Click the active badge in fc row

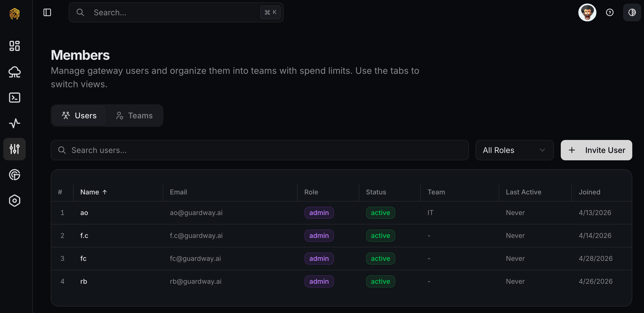point(381,259)
